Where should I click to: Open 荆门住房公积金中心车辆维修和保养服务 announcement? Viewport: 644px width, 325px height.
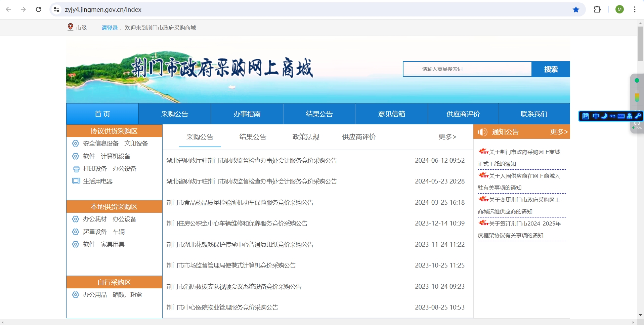point(237,224)
